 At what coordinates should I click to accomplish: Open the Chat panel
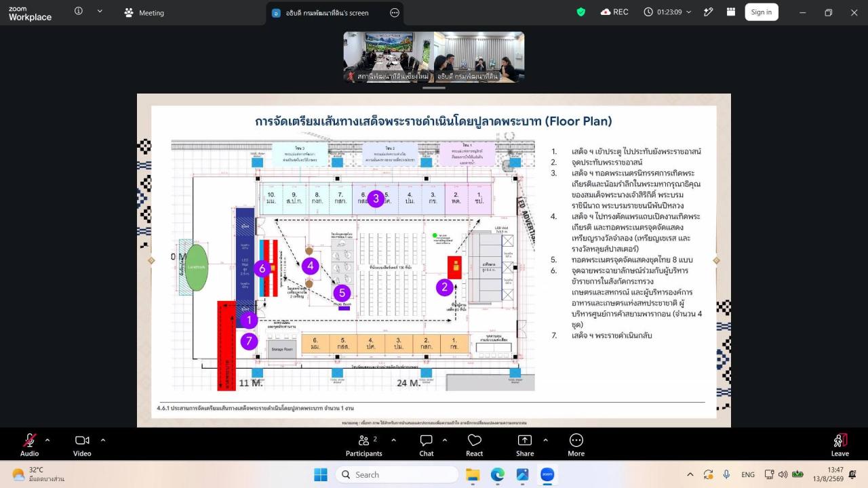tap(427, 445)
